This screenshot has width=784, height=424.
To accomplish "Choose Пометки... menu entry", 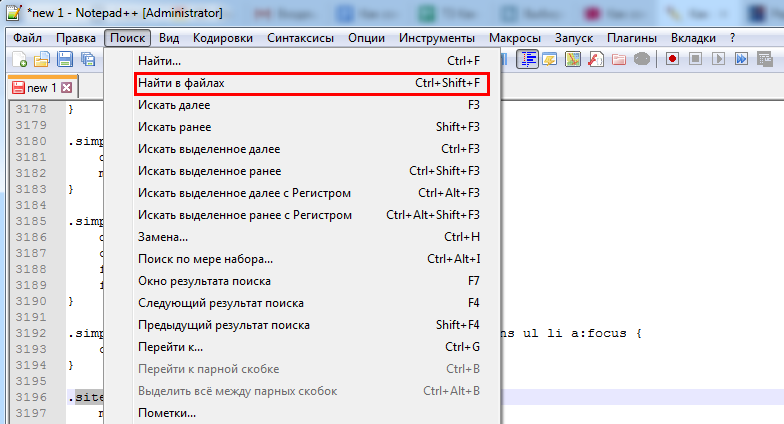I will (x=302, y=413).
